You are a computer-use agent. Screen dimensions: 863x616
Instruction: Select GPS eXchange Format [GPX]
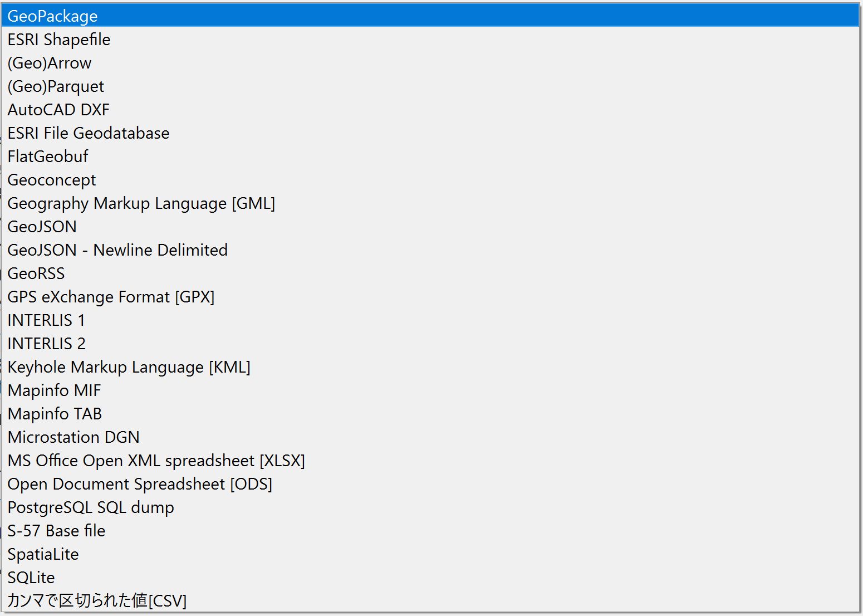pyautogui.click(x=430, y=296)
